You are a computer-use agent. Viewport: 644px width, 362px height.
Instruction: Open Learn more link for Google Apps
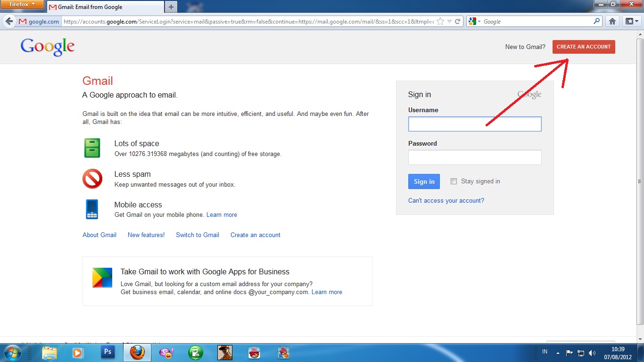pyautogui.click(x=327, y=292)
